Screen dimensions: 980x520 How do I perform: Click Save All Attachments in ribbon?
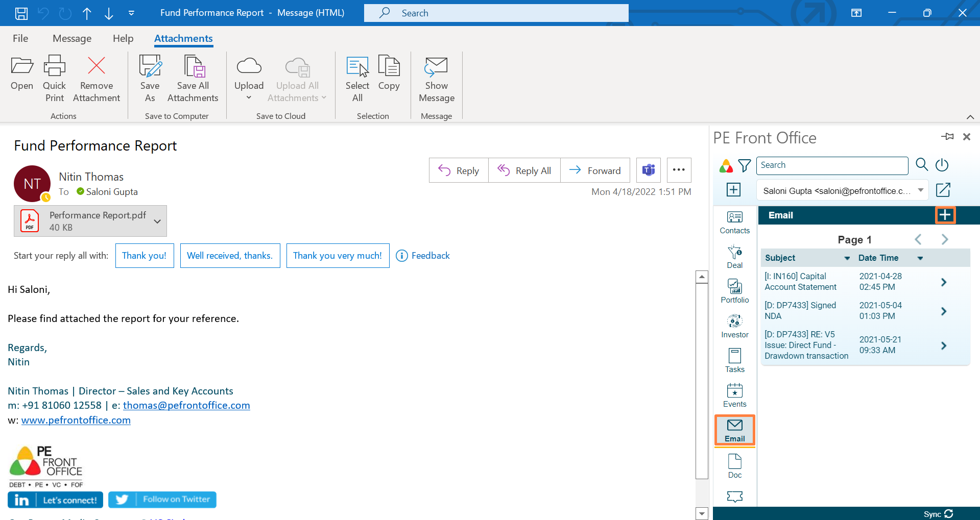[x=193, y=79]
